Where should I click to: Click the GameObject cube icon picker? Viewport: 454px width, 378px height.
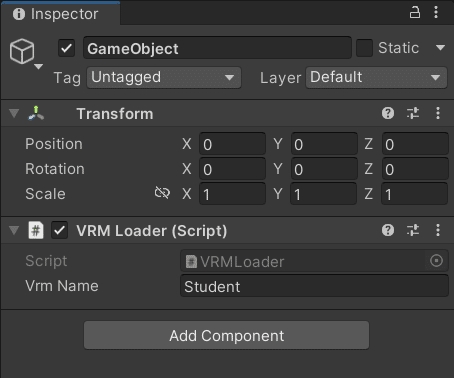click(25, 53)
